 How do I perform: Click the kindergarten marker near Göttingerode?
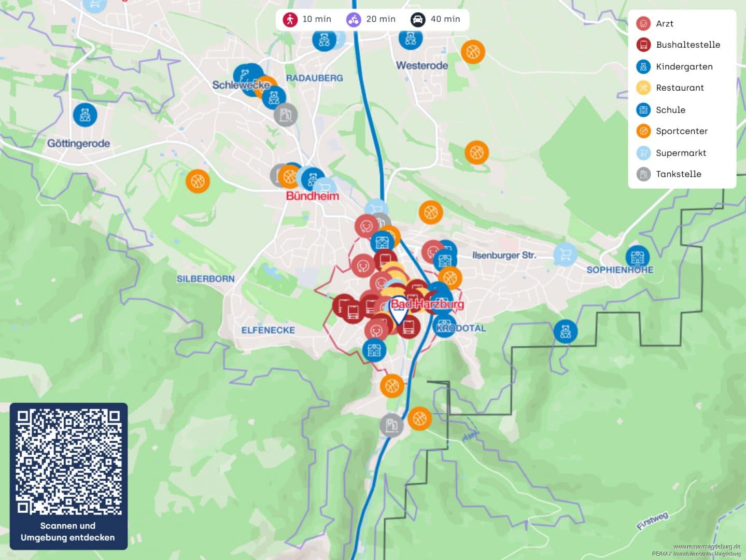point(85,115)
